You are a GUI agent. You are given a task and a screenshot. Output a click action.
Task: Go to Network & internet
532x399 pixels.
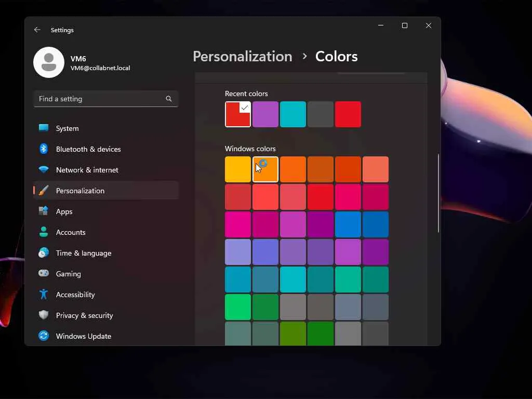pyautogui.click(x=106, y=170)
